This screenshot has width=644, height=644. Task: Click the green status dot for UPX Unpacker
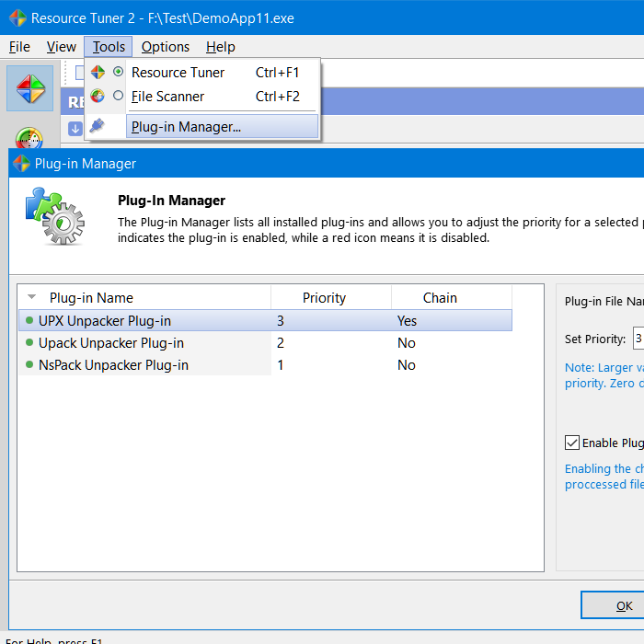(x=29, y=320)
